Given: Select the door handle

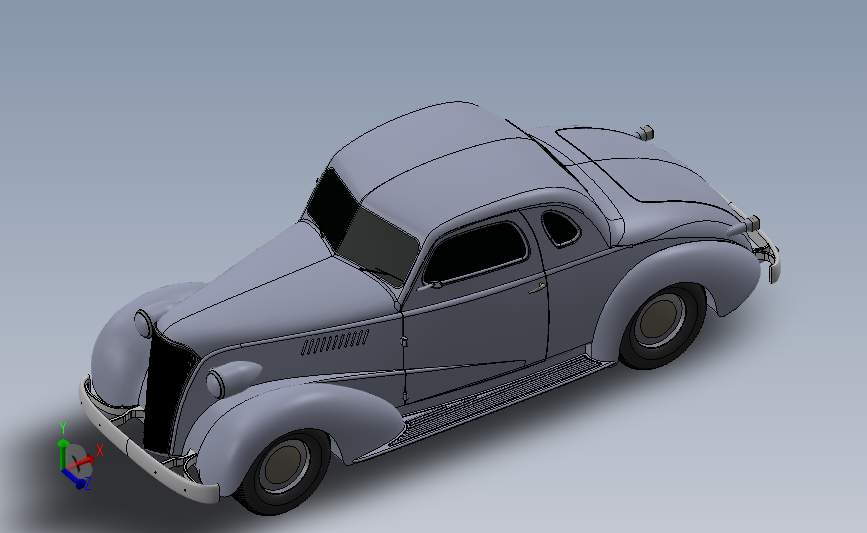Looking at the screenshot, I should coord(536,288).
